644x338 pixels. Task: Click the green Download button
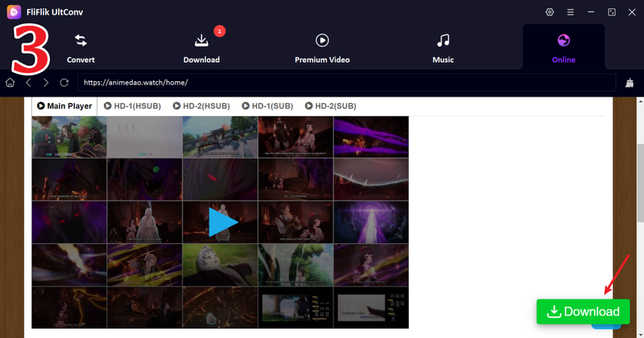583,311
